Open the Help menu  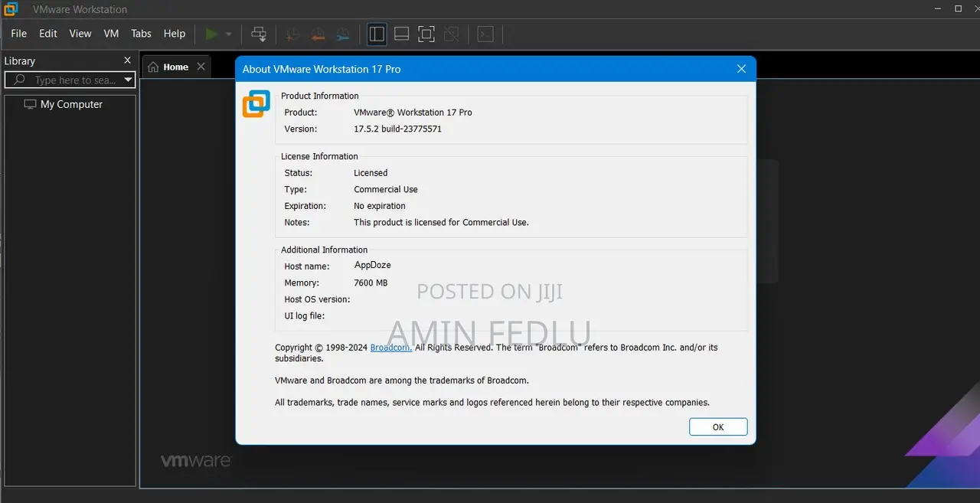(x=174, y=34)
